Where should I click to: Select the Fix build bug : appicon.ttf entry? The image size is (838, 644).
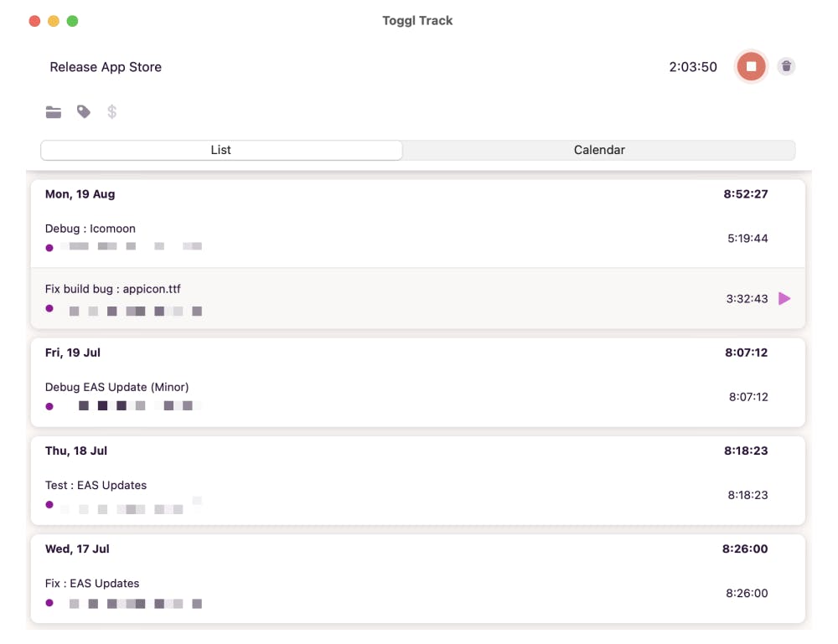113,289
